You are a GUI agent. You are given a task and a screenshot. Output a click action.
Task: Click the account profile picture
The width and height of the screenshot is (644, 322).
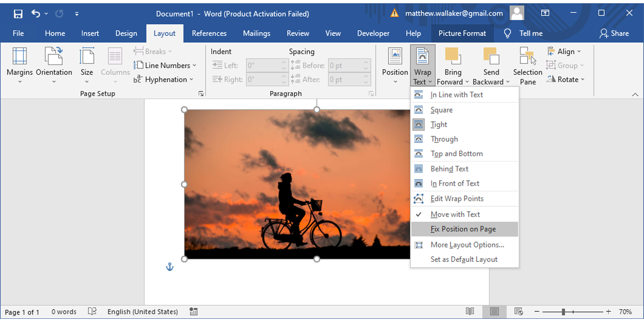tap(517, 13)
